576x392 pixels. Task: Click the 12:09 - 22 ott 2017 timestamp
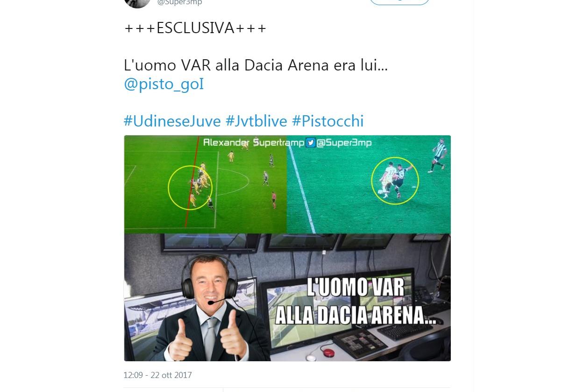(x=157, y=375)
